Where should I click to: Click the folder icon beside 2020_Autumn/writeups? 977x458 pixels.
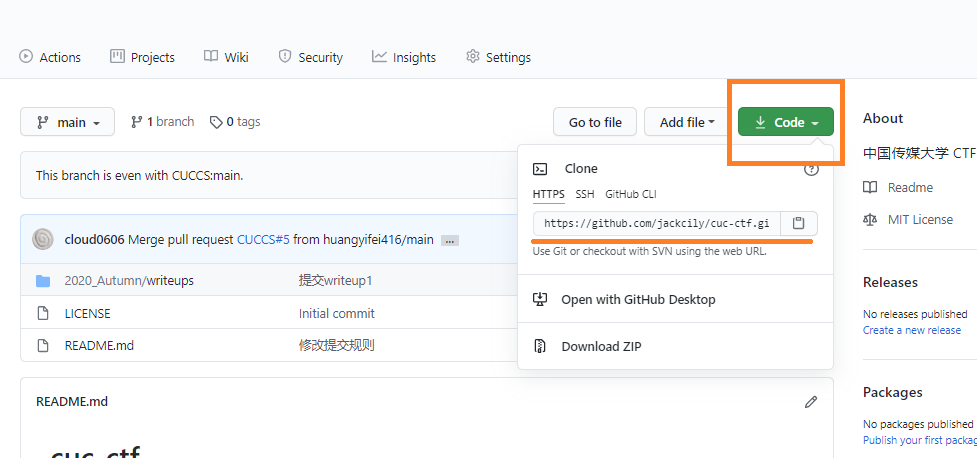tap(43, 281)
